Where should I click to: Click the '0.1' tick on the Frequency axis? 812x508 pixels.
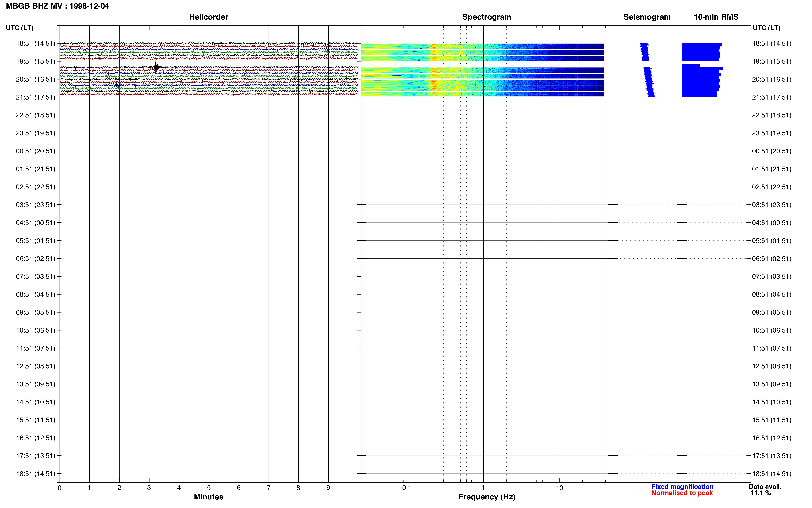[x=407, y=487]
